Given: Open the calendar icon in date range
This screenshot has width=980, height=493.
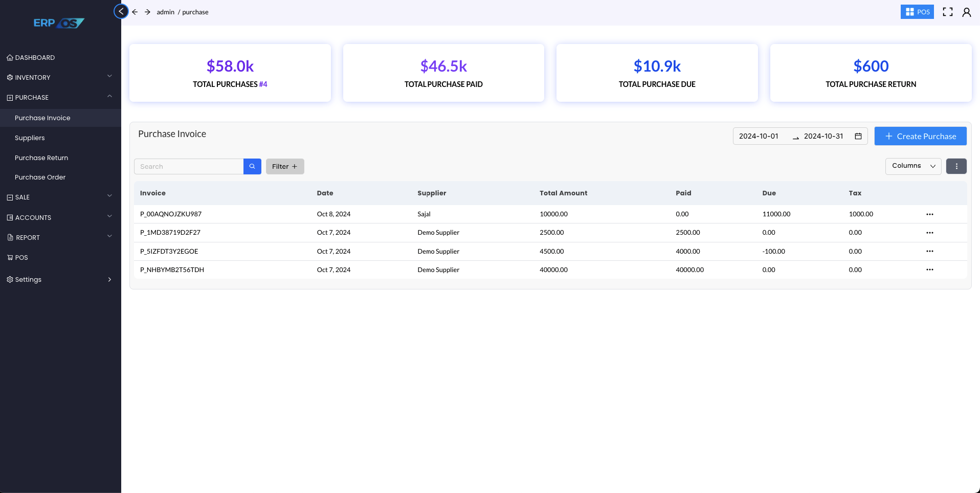Looking at the screenshot, I should tap(858, 136).
